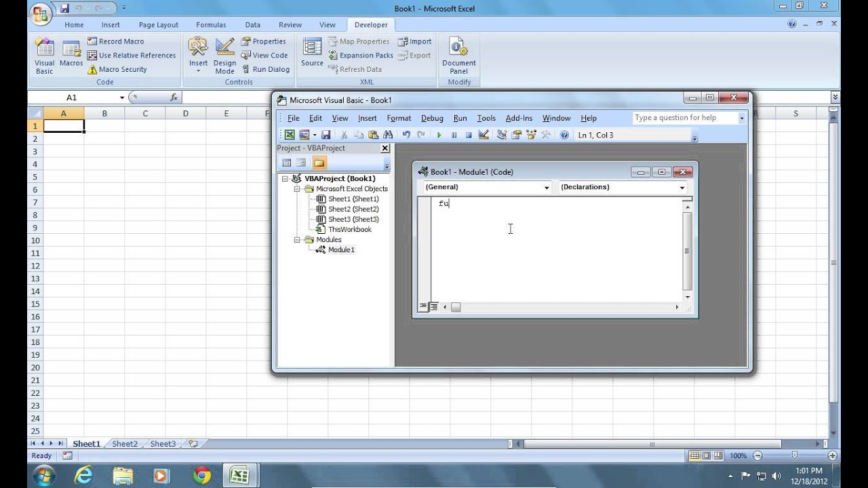This screenshot has height=488, width=868.
Task: Click the VBA Help question mark icon
Action: point(564,135)
